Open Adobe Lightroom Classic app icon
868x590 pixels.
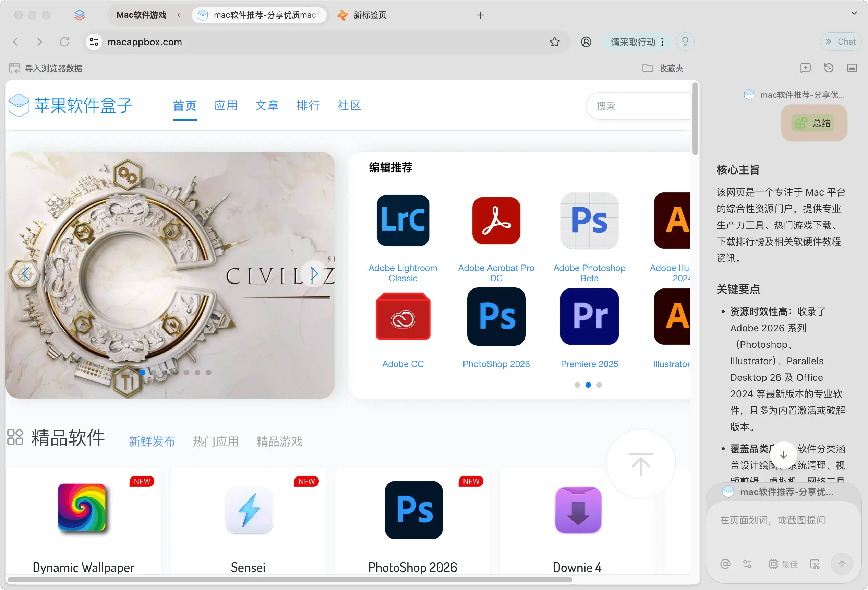click(403, 221)
